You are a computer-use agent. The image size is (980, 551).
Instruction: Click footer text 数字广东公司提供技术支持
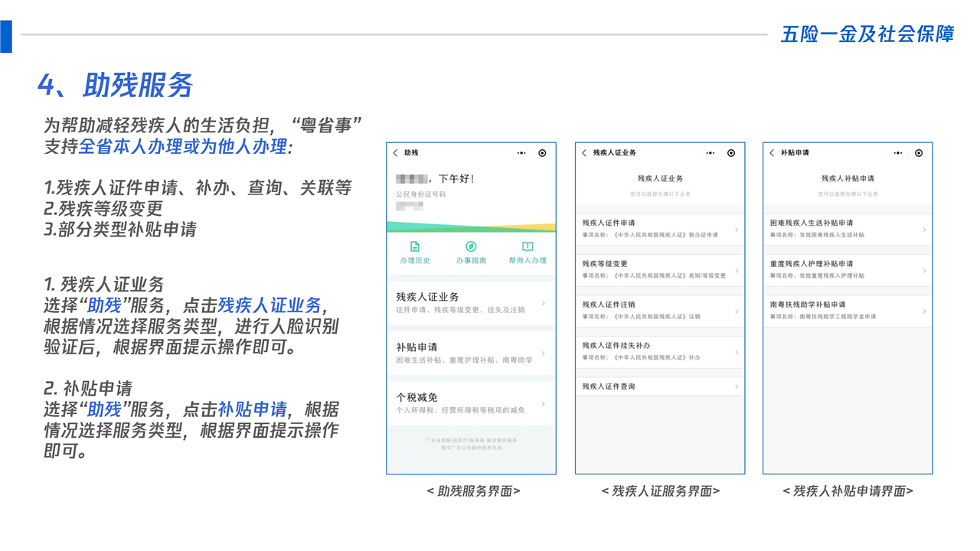[471, 448]
